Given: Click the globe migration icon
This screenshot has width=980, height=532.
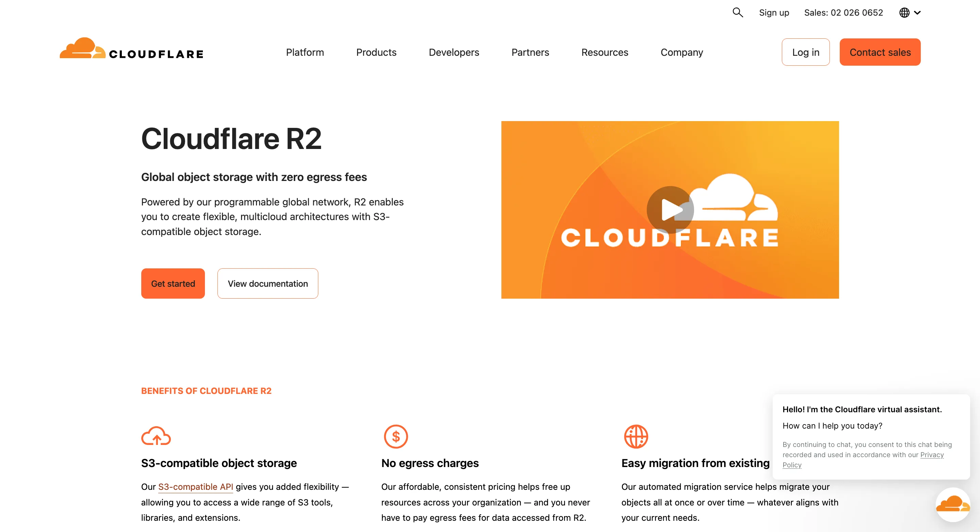Looking at the screenshot, I should (636, 436).
